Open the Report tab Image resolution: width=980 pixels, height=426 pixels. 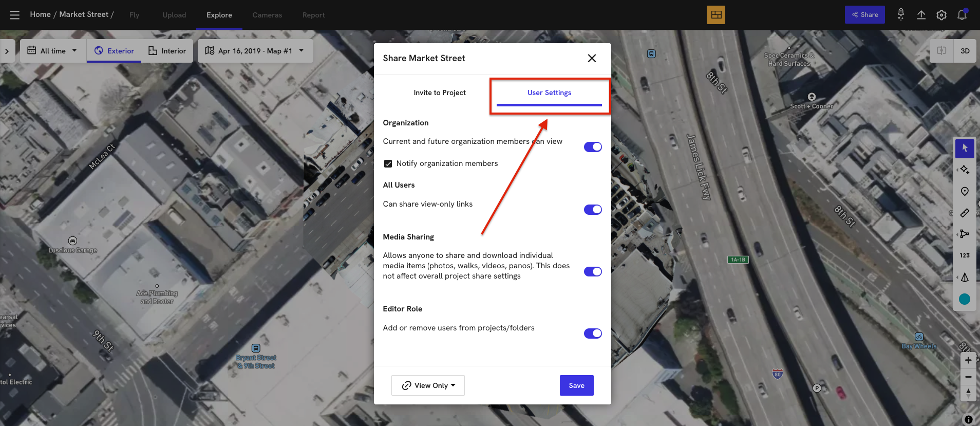313,15
